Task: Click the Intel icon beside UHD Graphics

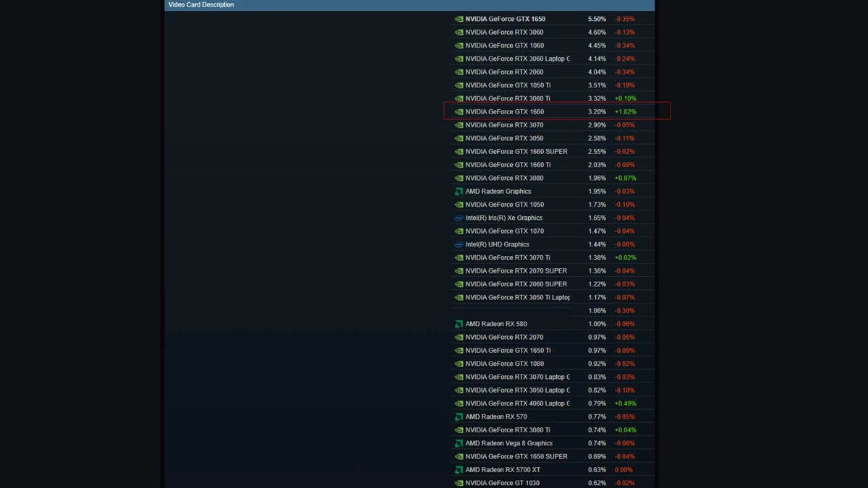Action: [459, 245]
